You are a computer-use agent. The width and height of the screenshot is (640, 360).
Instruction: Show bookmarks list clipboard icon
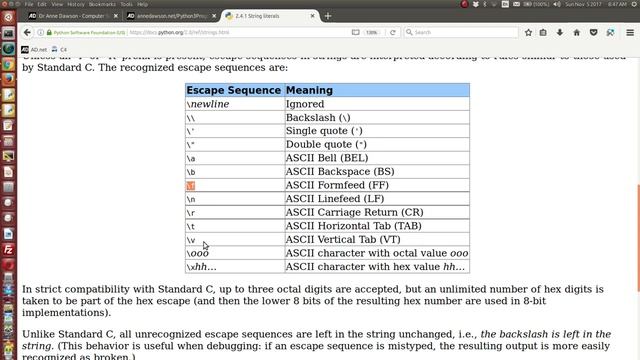[x=543, y=32]
